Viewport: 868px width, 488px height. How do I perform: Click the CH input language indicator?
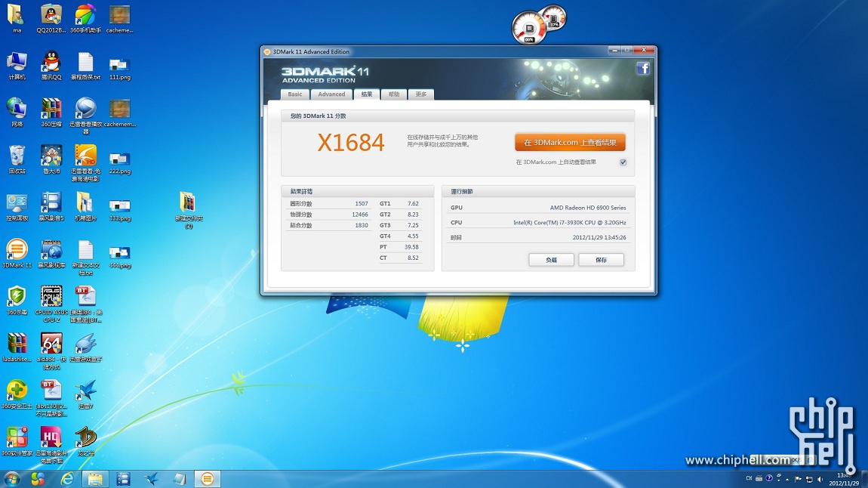[x=749, y=479]
